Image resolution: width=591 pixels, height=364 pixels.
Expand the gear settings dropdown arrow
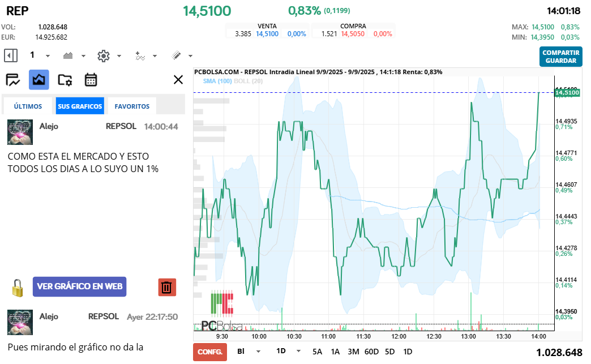pyautogui.click(x=119, y=56)
